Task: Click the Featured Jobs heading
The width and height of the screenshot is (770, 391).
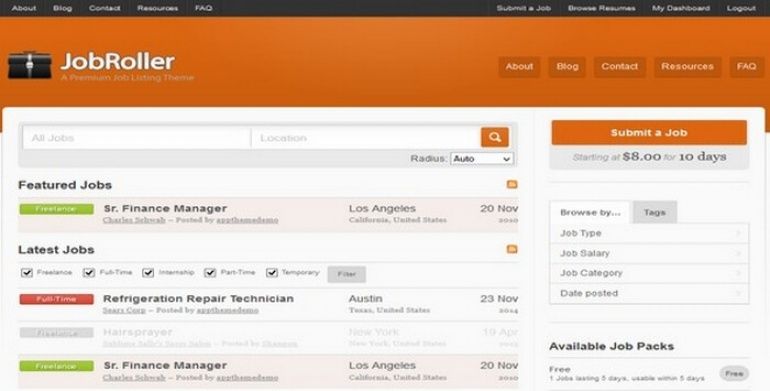Action: pos(65,185)
